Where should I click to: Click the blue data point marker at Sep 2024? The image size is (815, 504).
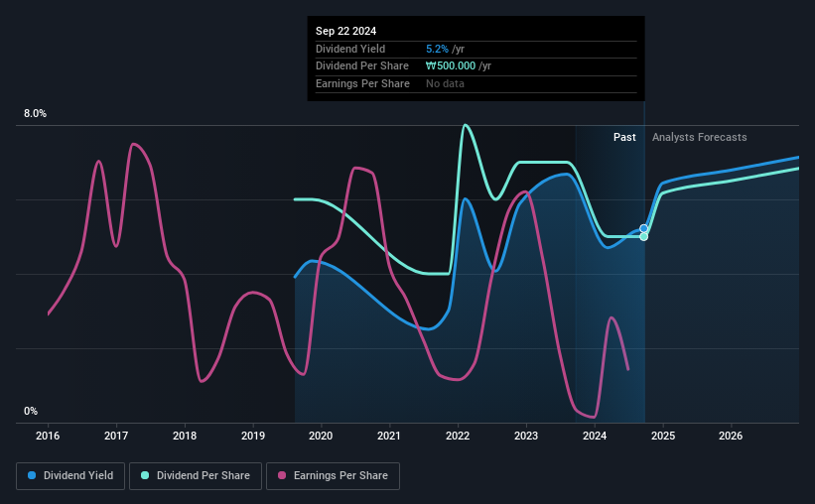pos(643,228)
